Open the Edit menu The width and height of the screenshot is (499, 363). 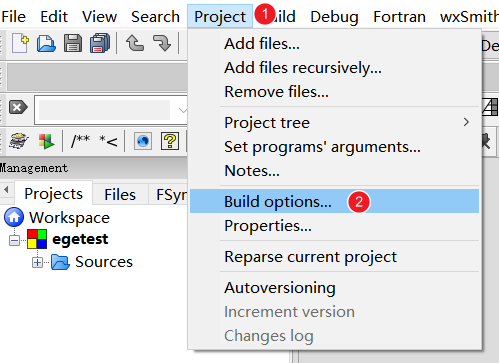[x=54, y=17]
